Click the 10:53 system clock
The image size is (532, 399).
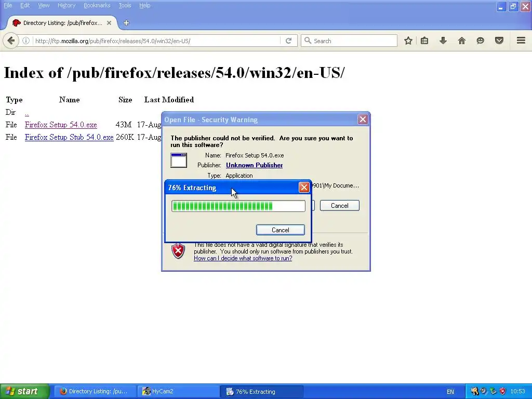click(518, 391)
